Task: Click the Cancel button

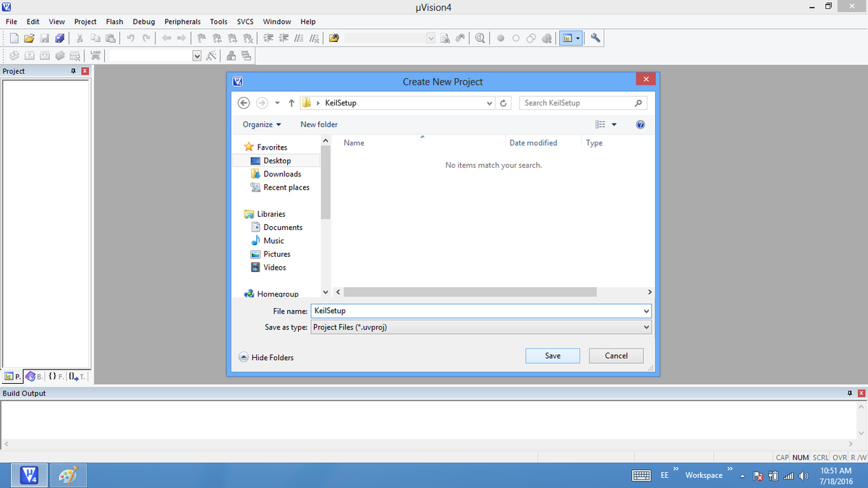Action: click(616, 356)
